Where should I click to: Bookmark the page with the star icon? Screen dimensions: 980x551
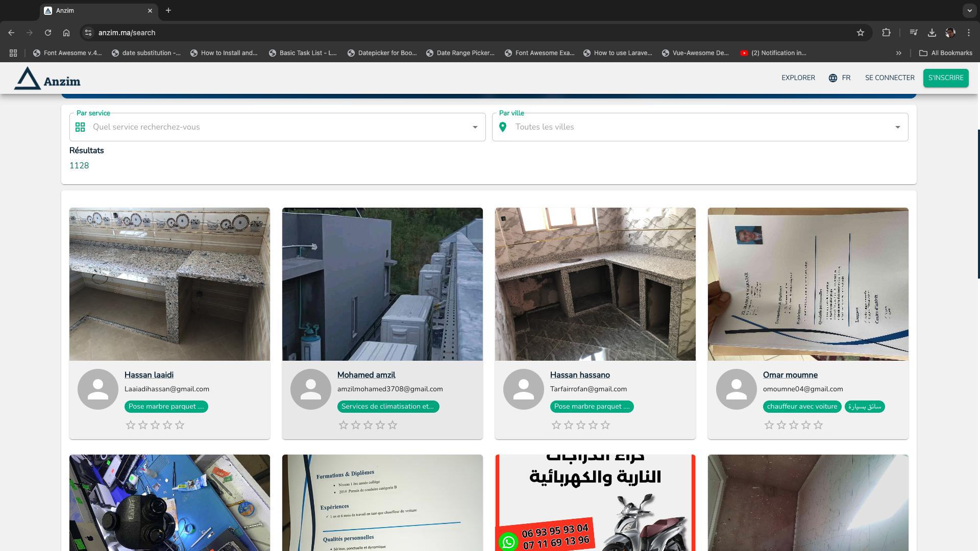point(861,32)
